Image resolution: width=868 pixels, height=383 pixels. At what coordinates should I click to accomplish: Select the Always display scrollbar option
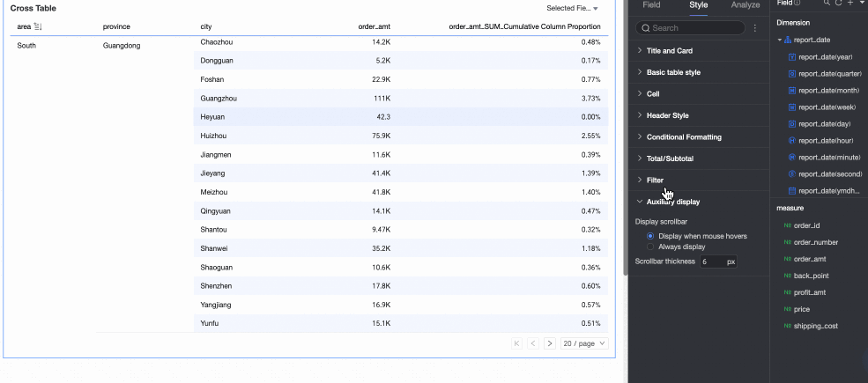click(650, 247)
